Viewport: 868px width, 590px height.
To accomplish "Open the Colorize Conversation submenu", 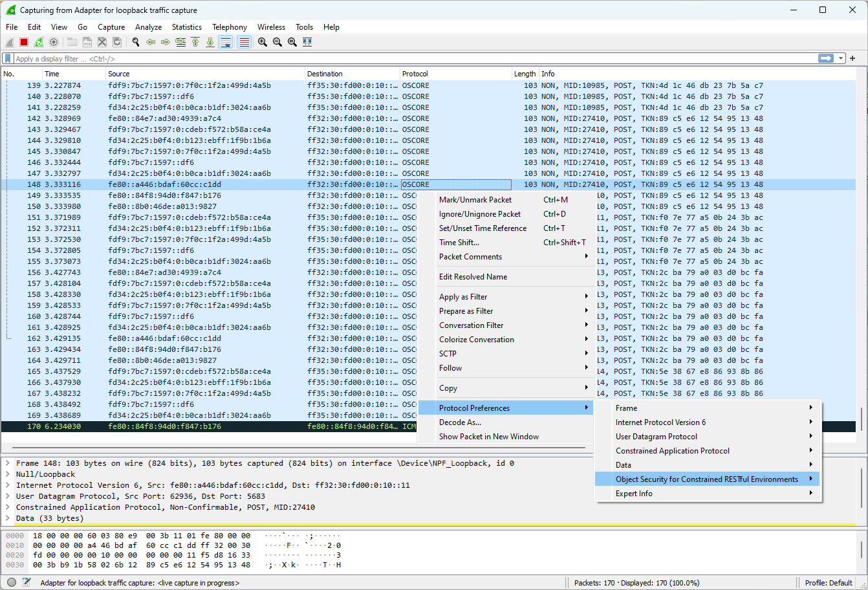I will coord(506,340).
